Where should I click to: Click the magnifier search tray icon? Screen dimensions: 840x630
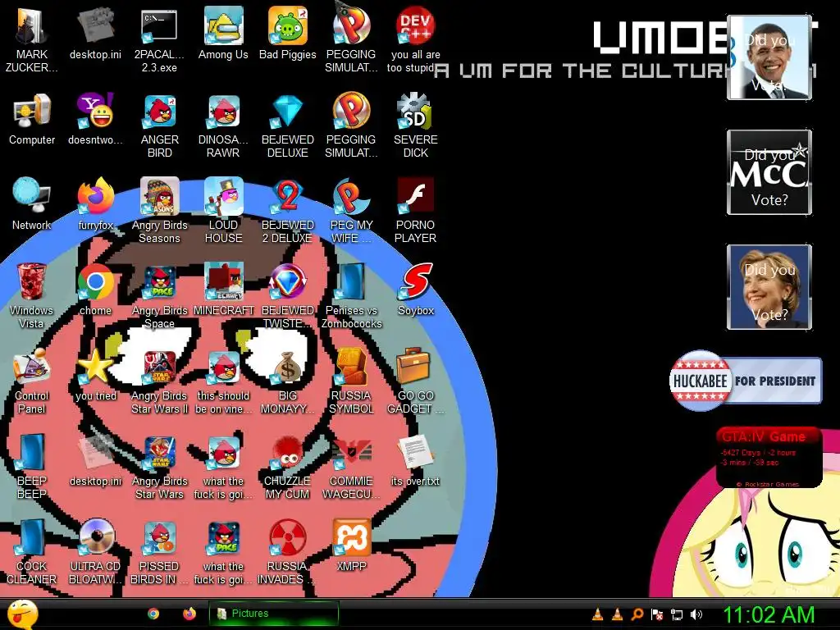pos(637,614)
